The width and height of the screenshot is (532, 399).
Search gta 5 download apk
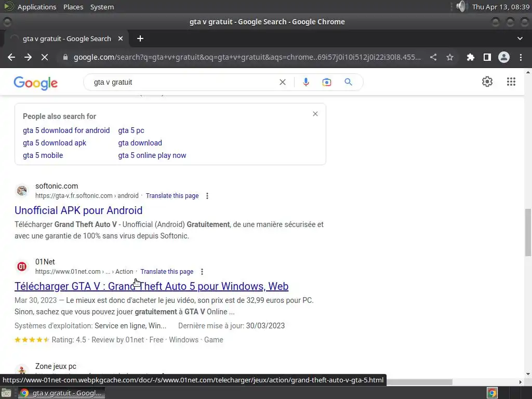[x=54, y=143]
